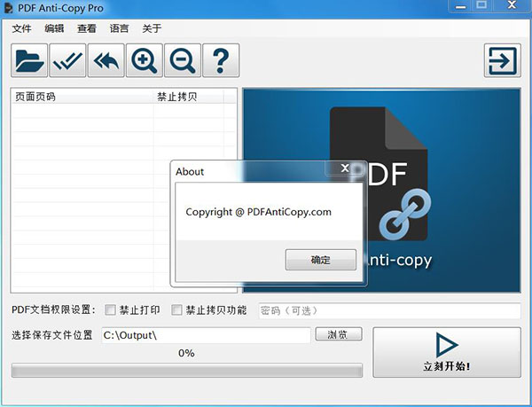Open the 查看 menu
This screenshot has height=407, width=532.
[87, 28]
